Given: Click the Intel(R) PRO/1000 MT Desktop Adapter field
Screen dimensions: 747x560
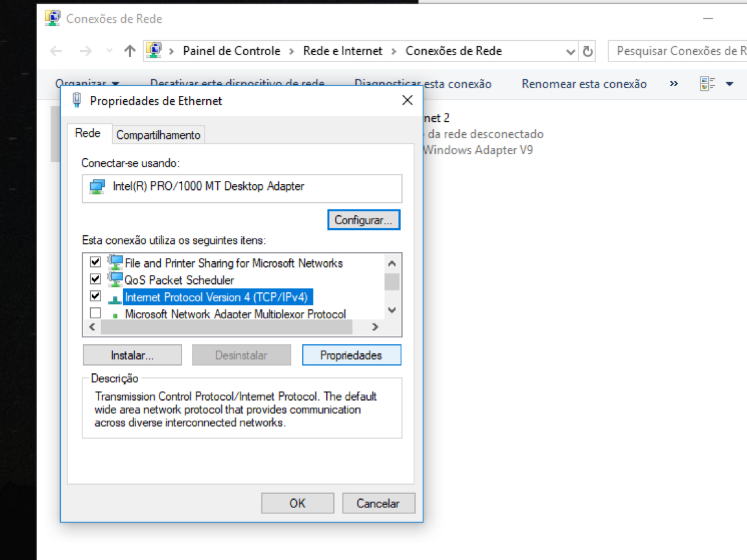Looking at the screenshot, I should [x=242, y=189].
